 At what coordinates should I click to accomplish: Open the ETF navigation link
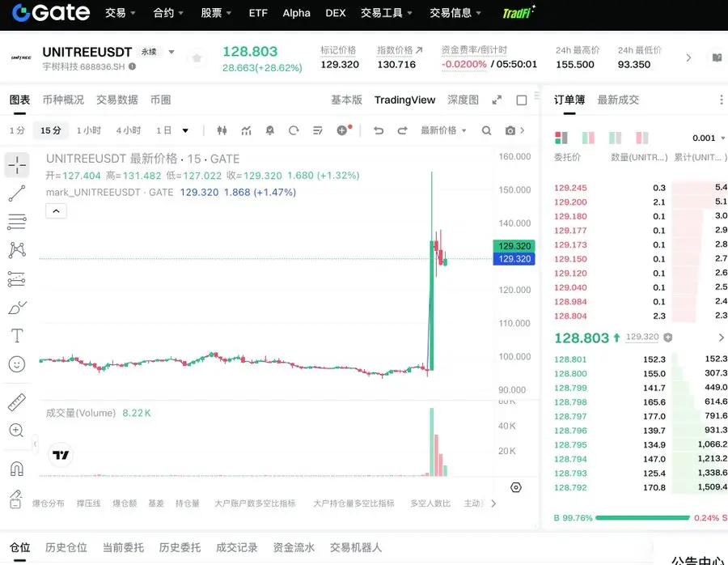(258, 13)
